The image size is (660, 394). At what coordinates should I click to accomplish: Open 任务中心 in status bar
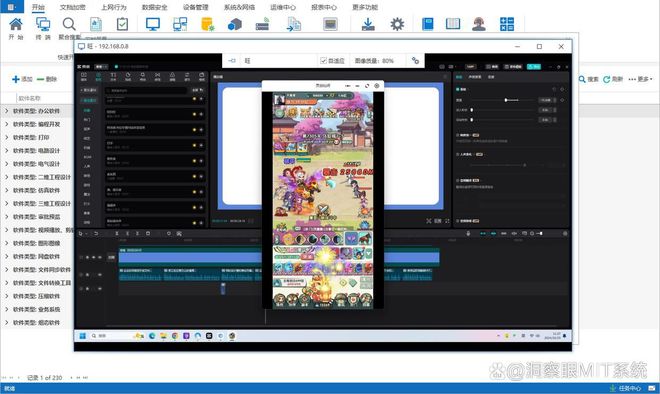[x=625, y=388]
